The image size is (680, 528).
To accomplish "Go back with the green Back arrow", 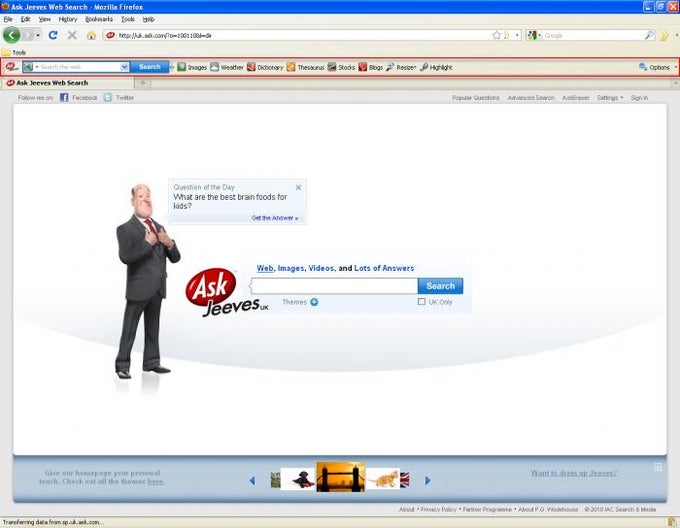I will click(12, 35).
